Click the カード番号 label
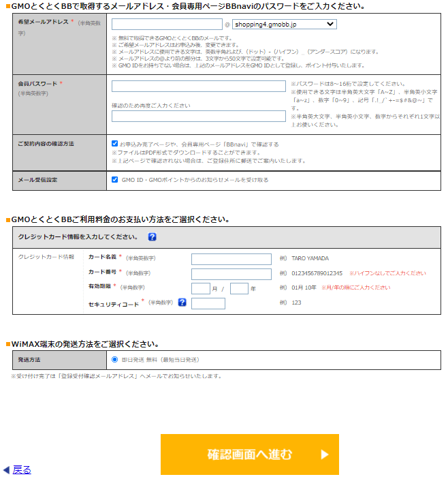Viewport: 448px width, 479px height. 102,272
